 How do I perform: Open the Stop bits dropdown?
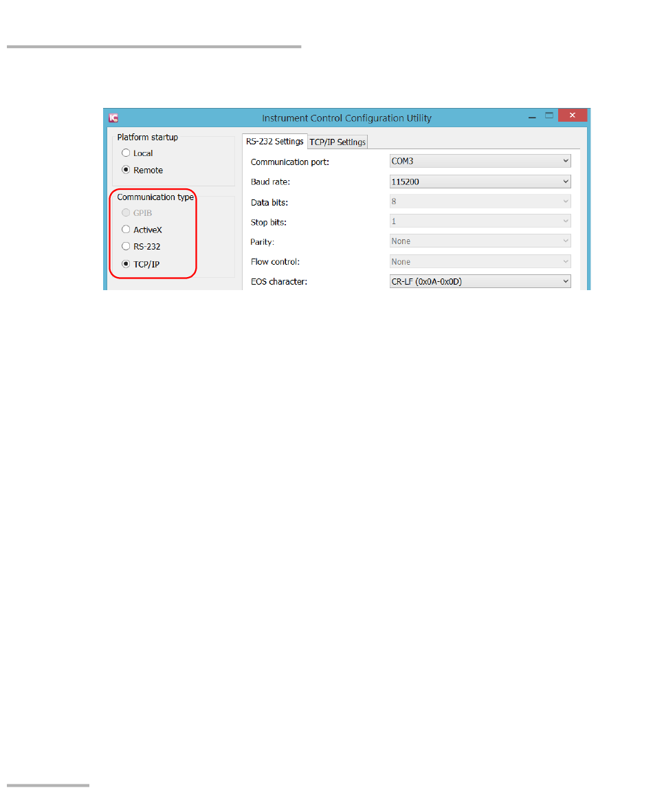480,221
